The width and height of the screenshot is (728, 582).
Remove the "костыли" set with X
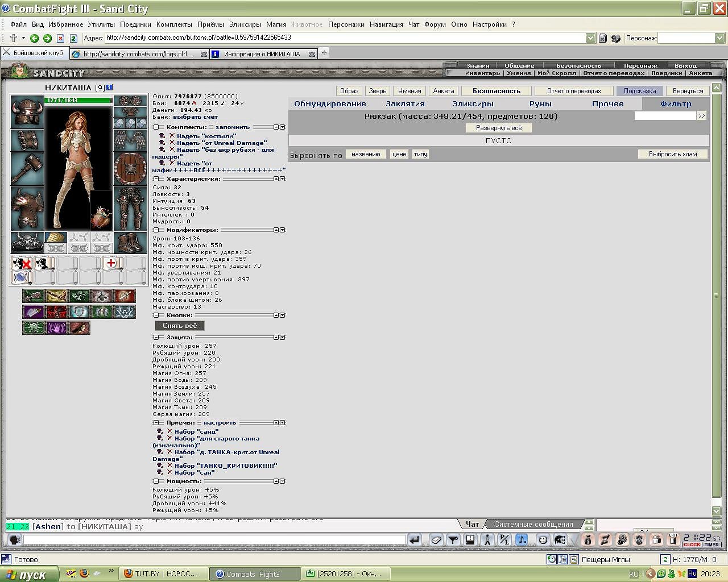[x=172, y=136]
